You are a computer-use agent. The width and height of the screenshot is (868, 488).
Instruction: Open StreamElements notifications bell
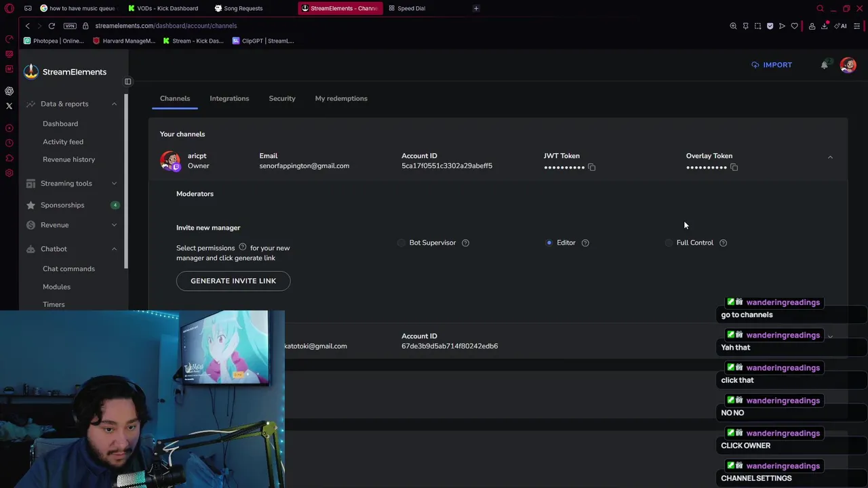pyautogui.click(x=825, y=65)
